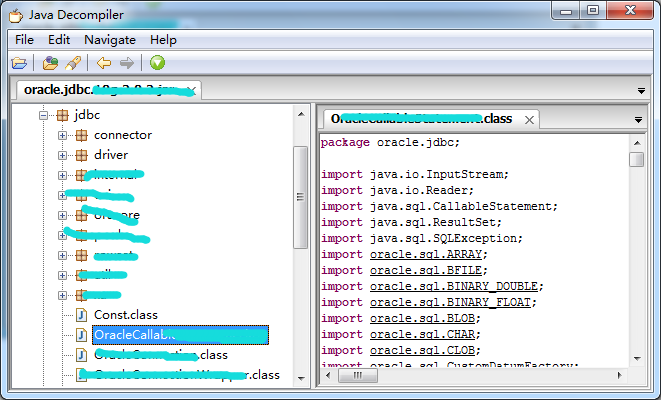This screenshot has height=400, width=661.
Task: Click the Search pencil toolbar icon
Action: (x=73, y=63)
